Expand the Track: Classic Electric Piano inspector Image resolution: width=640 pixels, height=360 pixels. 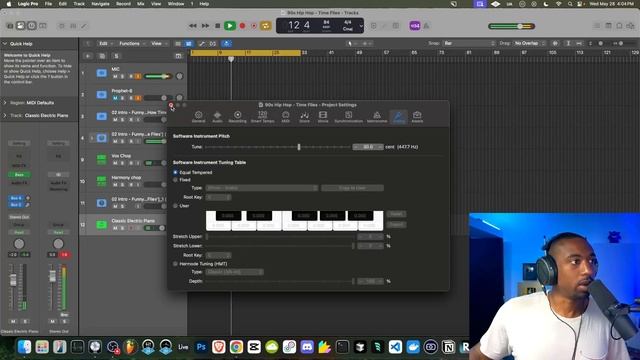[5, 116]
